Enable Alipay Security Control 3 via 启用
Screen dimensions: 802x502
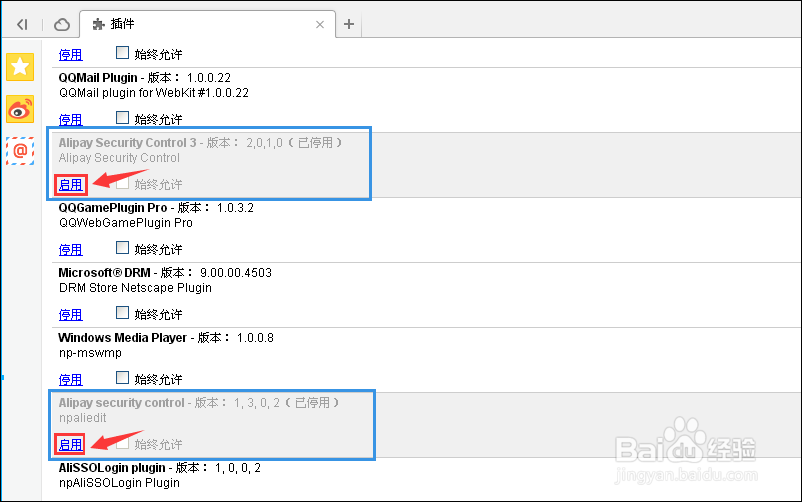point(71,185)
